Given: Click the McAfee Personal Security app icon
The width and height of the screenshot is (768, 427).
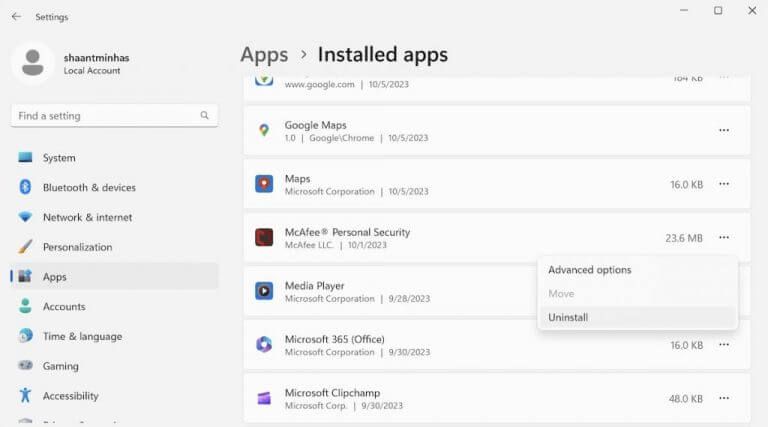Looking at the screenshot, I should [264, 237].
